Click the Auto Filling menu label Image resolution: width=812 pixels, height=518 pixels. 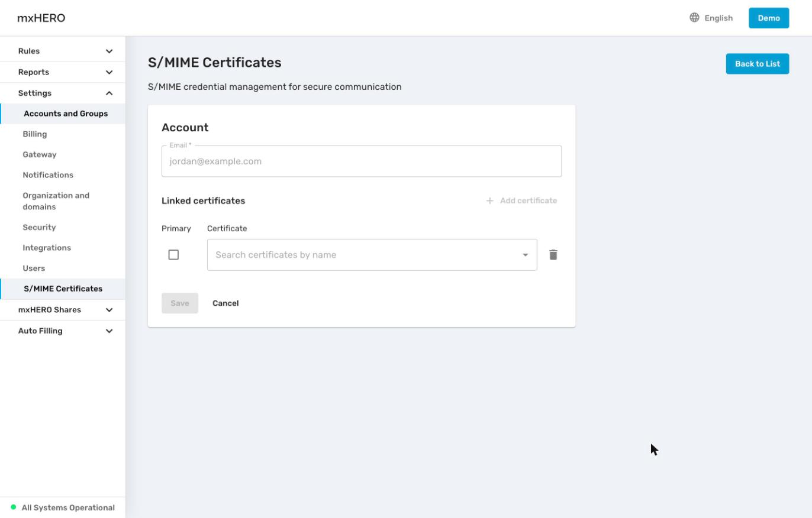click(x=40, y=331)
